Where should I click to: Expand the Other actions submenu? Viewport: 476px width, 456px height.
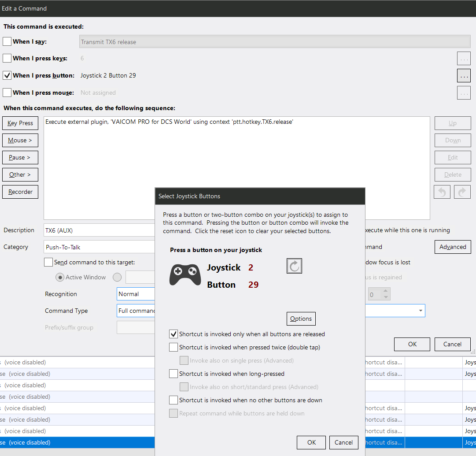[x=20, y=174]
